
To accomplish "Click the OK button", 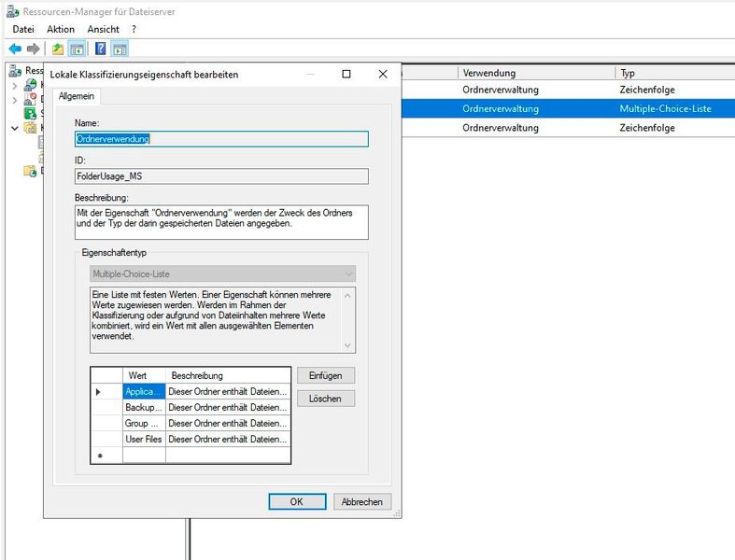I will [297, 501].
